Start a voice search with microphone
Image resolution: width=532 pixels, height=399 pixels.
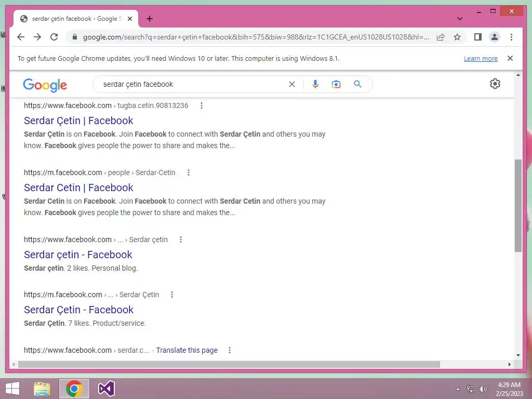tap(315, 84)
